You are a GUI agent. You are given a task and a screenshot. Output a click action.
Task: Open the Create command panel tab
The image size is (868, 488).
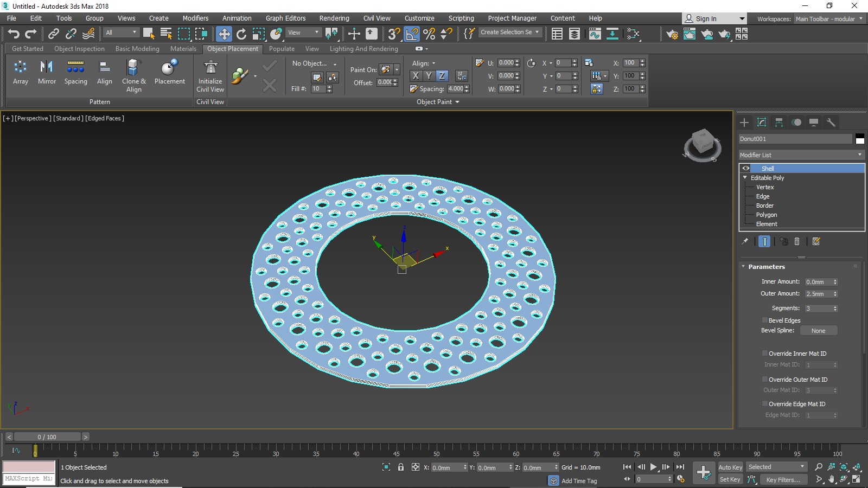click(x=744, y=123)
